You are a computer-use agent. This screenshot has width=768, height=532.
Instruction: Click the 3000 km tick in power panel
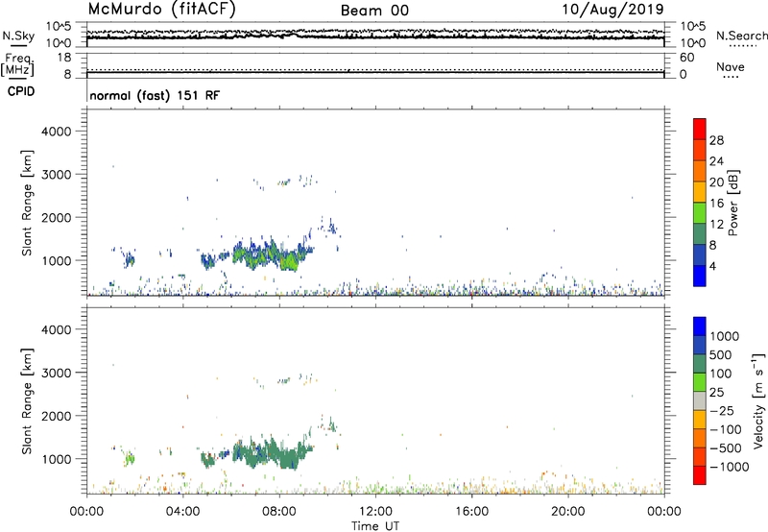click(57, 175)
